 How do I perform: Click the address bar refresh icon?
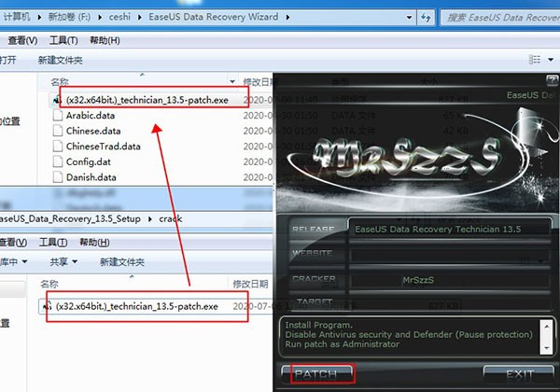426,17
